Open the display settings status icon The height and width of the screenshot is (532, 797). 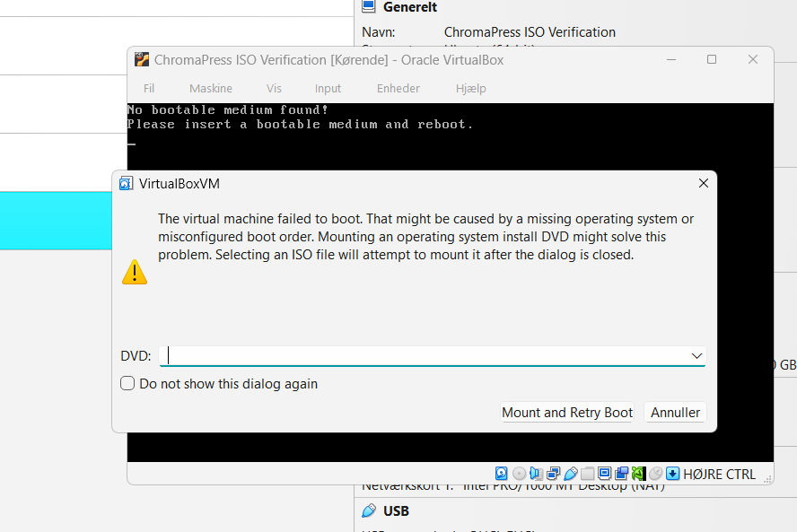click(604, 474)
